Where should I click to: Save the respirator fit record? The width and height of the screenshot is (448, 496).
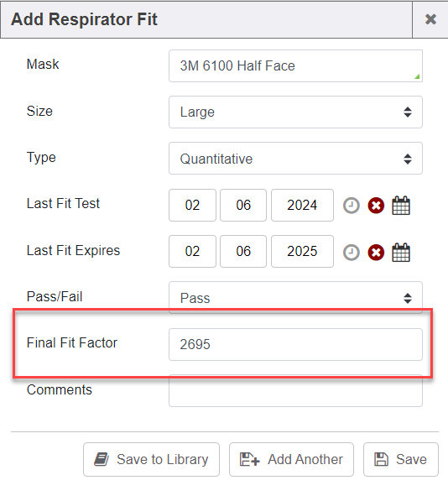point(400,459)
